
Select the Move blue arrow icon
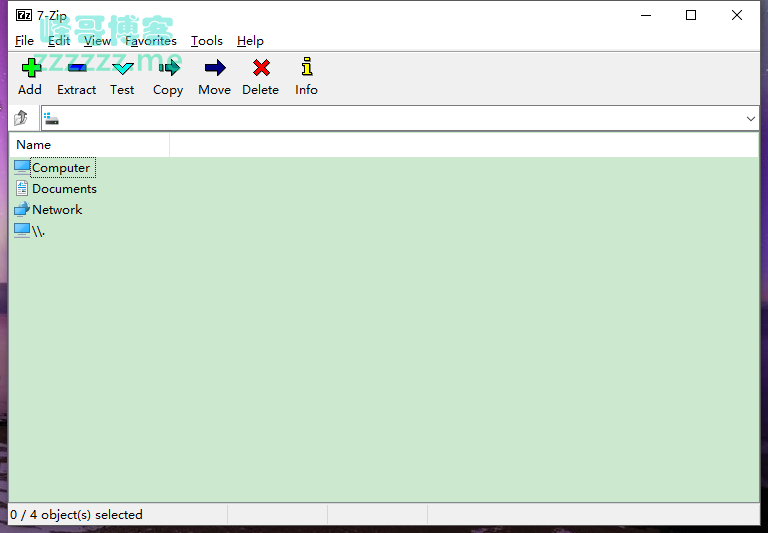215,68
